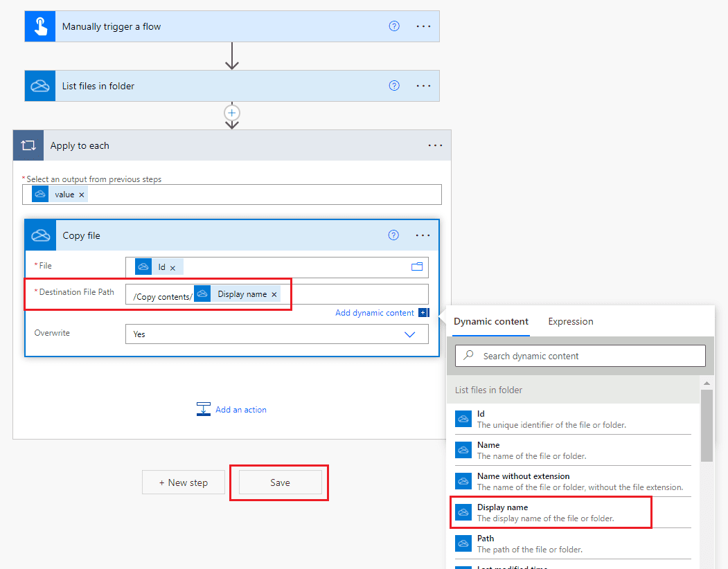Click the help icon on Manually trigger a flow
This screenshot has width=728, height=569.
coord(393,26)
